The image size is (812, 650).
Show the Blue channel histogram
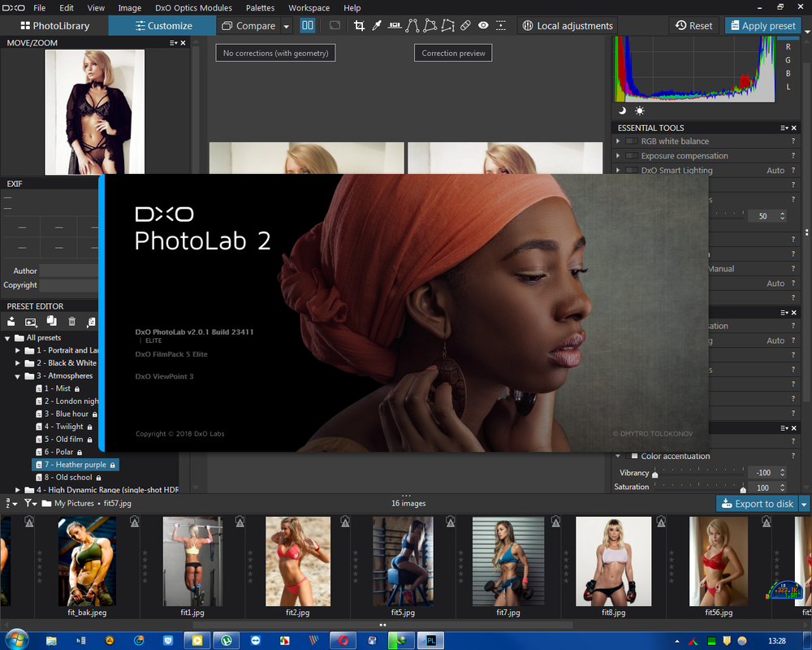(x=788, y=74)
